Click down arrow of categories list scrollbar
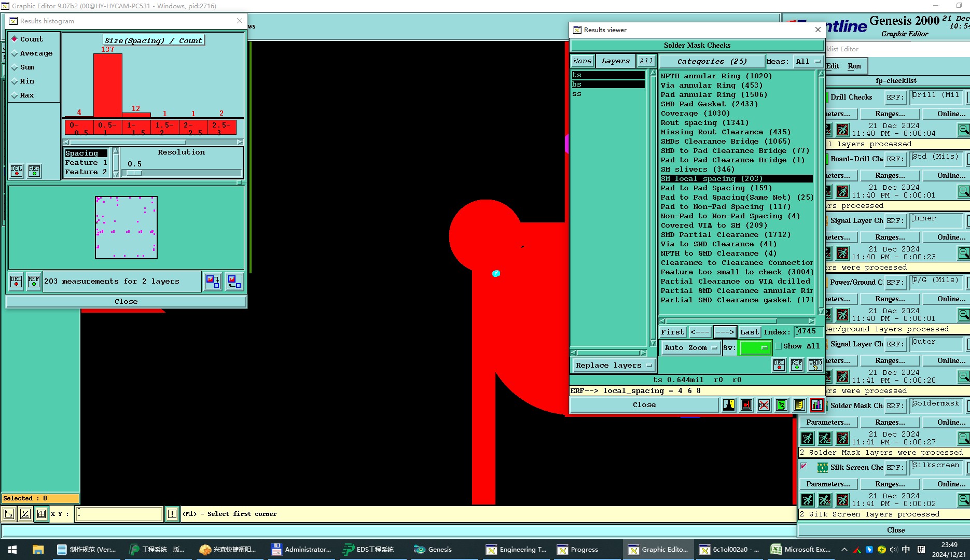The image size is (970, 560). pos(821,311)
